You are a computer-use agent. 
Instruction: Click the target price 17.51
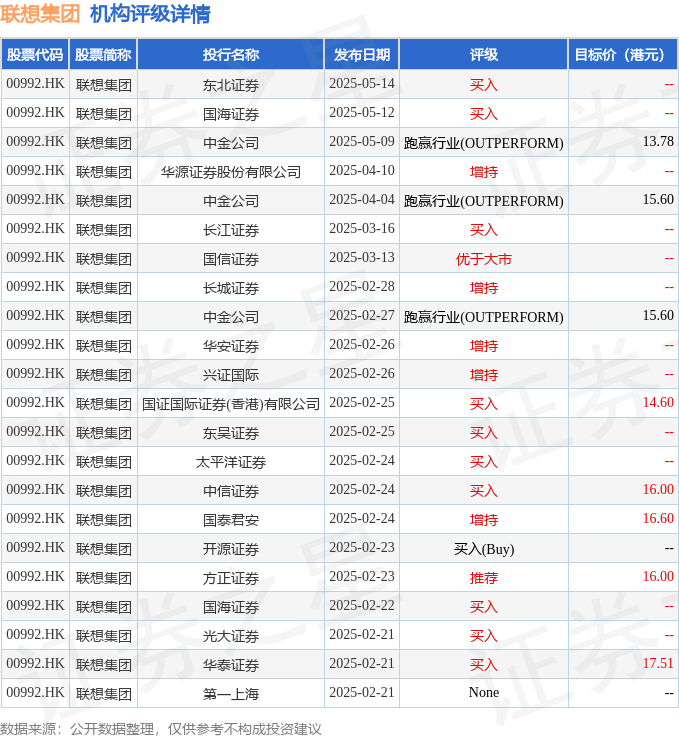pos(658,664)
